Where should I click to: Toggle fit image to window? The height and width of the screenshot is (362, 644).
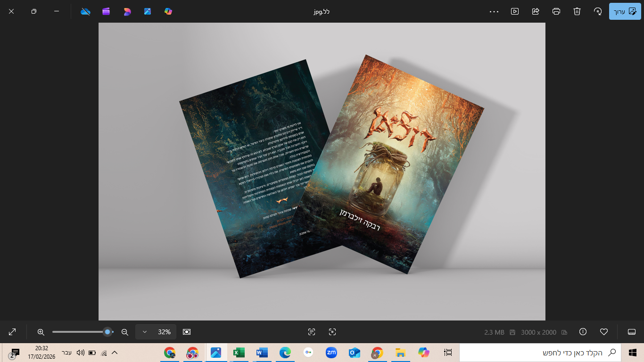coord(187,332)
